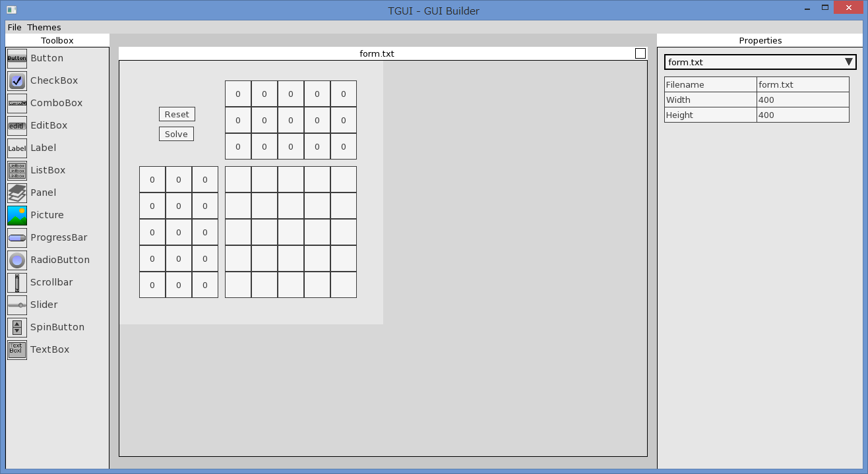Select the ListBox widget tool
Image resolution: width=868 pixels, height=474 pixels.
click(x=47, y=170)
